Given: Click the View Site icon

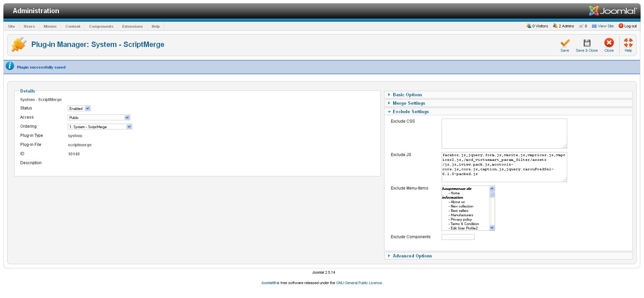Looking at the screenshot, I should (x=594, y=26).
